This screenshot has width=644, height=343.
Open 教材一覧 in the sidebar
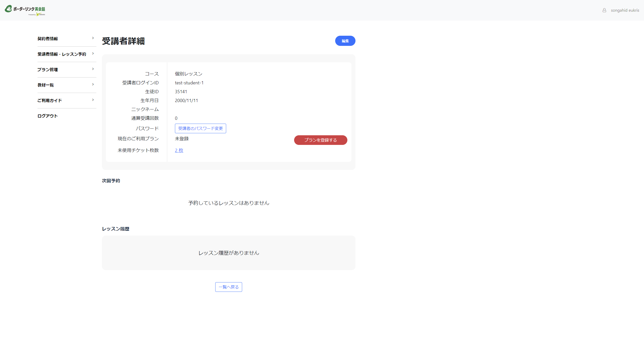click(46, 85)
